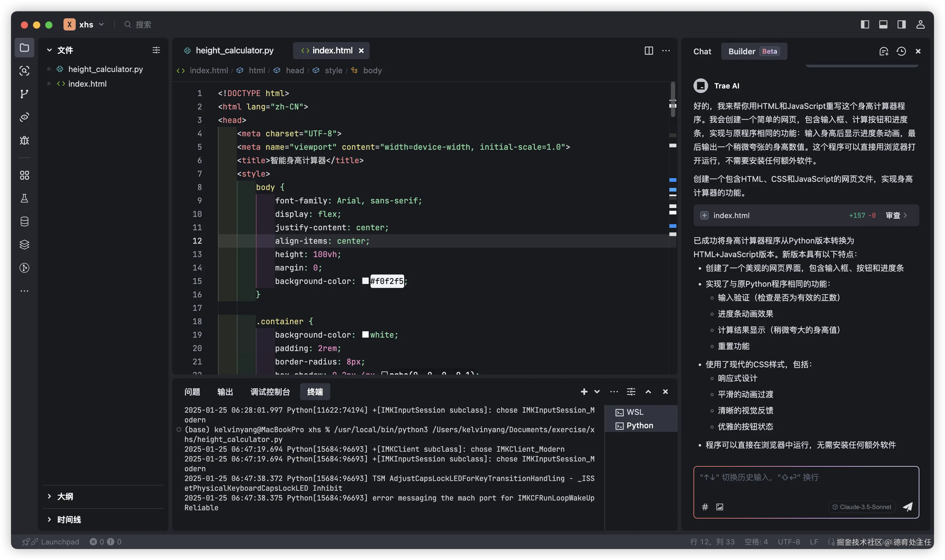This screenshot has height=560, width=945.
Task: Open the source control sidebar icon
Action: [24, 94]
